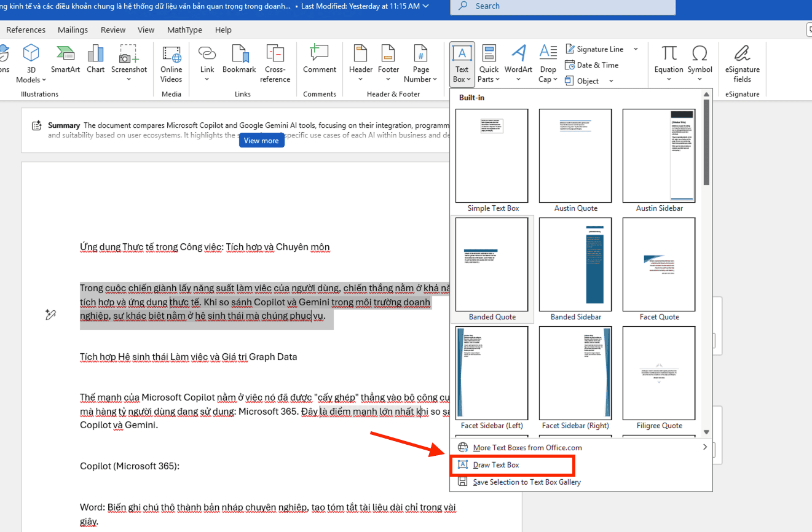Insert a Chart

point(95,60)
